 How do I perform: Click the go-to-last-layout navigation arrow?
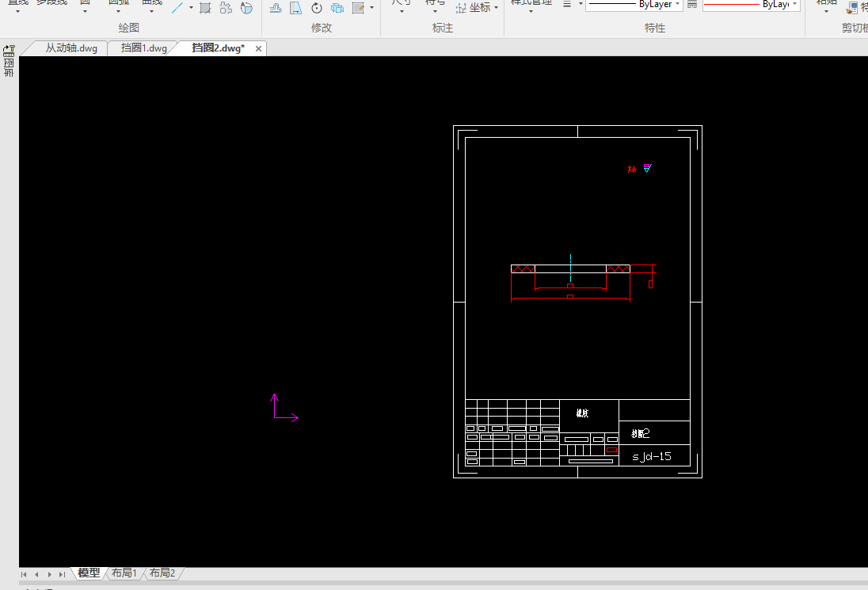pos(62,574)
